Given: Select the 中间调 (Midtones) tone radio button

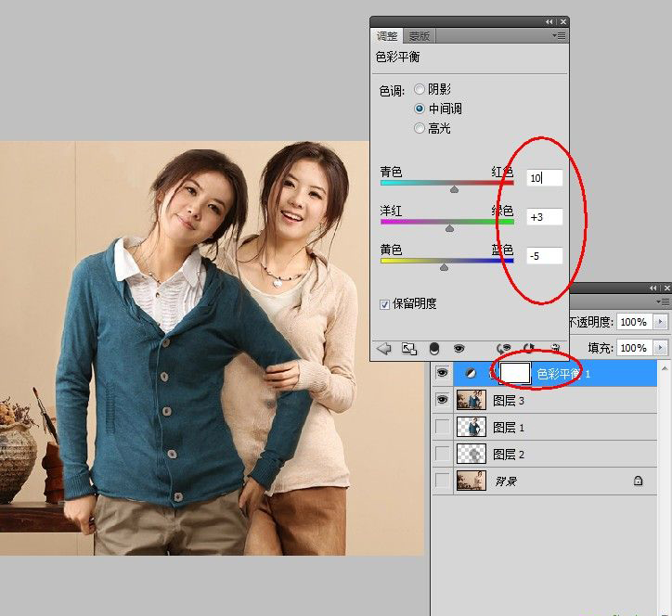Looking at the screenshot, I should click(420, 109).
